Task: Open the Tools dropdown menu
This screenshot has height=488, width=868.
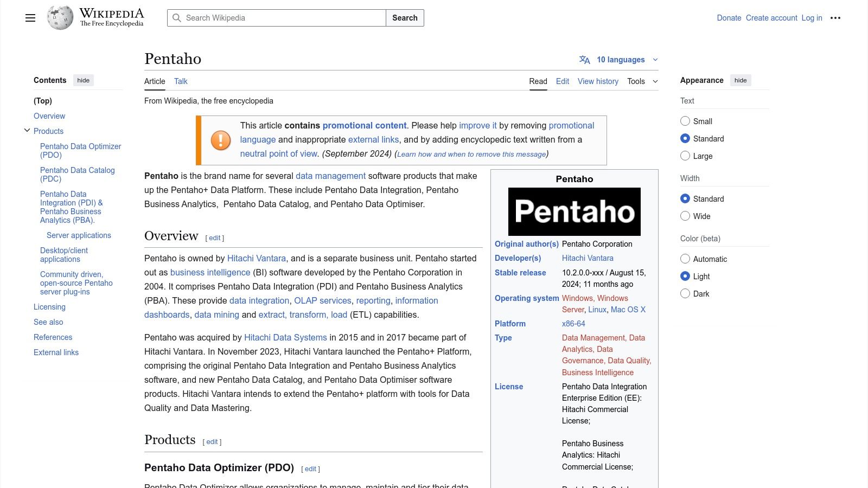Action: pyautogui.click(x=642, y=81)
